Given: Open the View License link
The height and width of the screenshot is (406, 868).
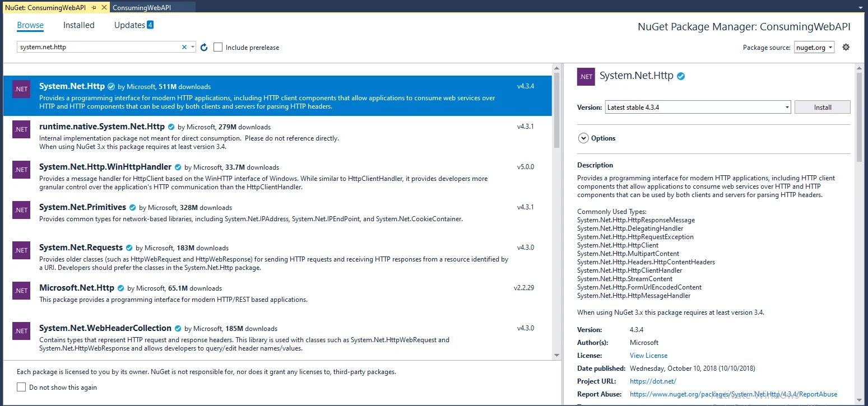Looking at the screenshot, I should pos(648,356).
